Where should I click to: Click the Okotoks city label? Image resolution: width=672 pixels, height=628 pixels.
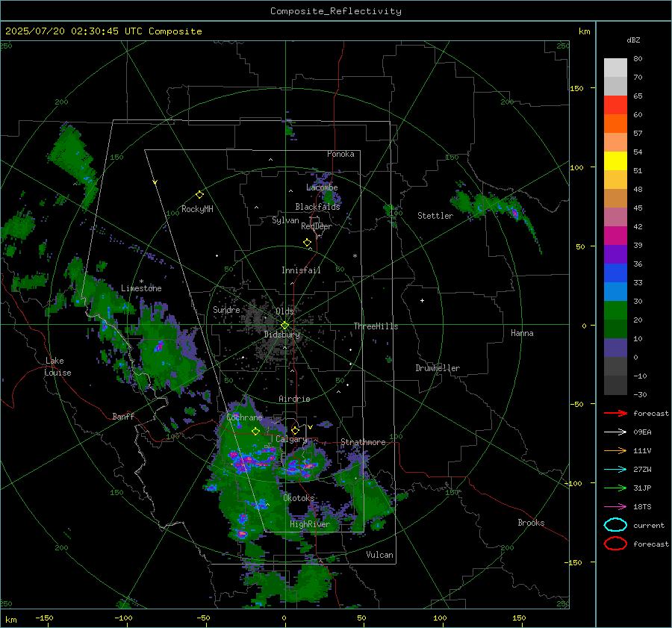pyautogui.click(x=299, y=498)
